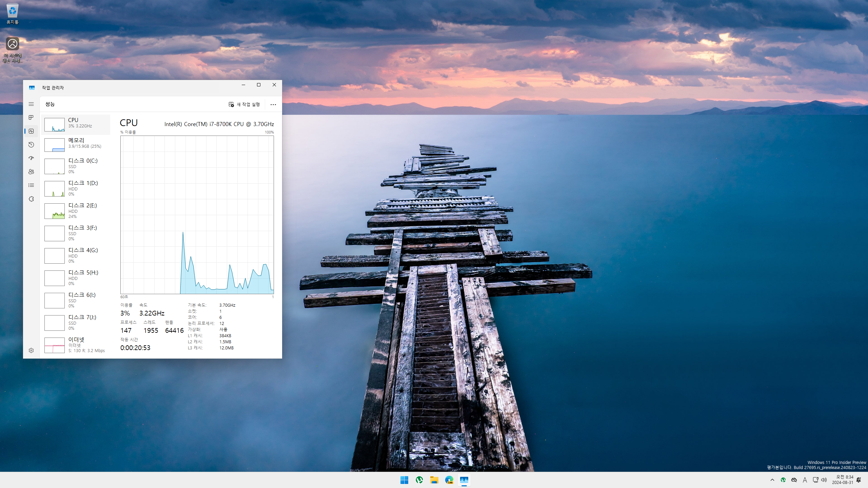Click the volume speaker tray icon

(824, 480)
